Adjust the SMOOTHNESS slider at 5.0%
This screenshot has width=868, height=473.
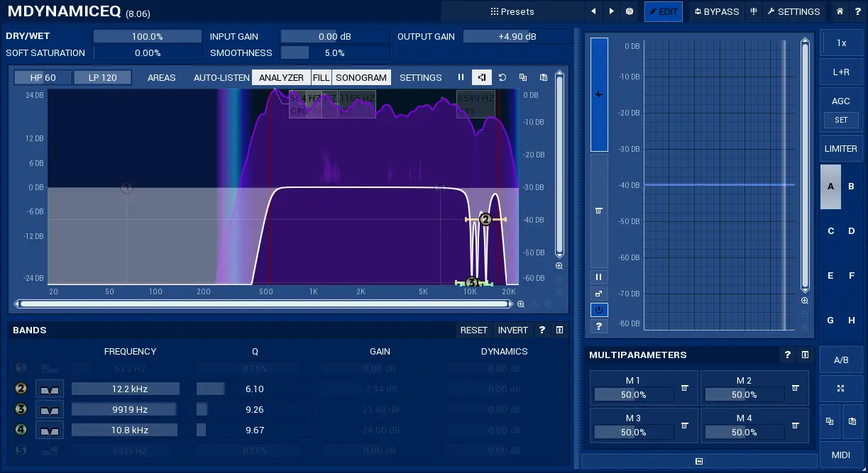(x=335, y=52)
